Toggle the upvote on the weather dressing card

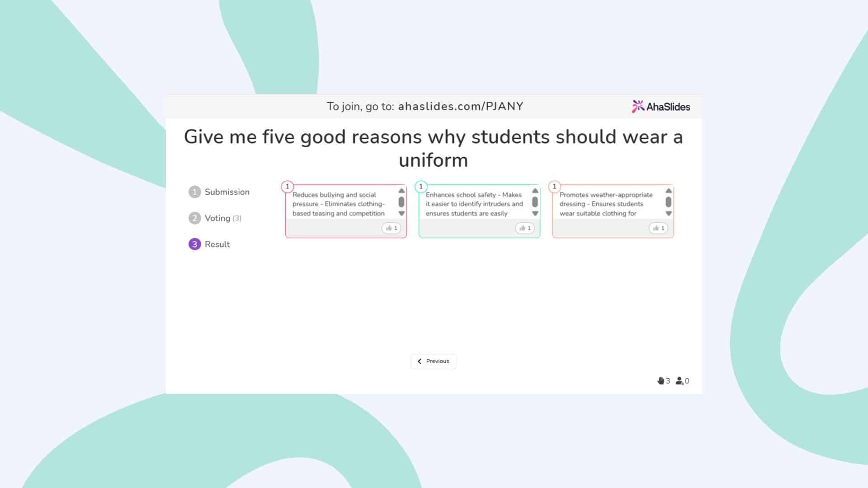pos(659,228)
